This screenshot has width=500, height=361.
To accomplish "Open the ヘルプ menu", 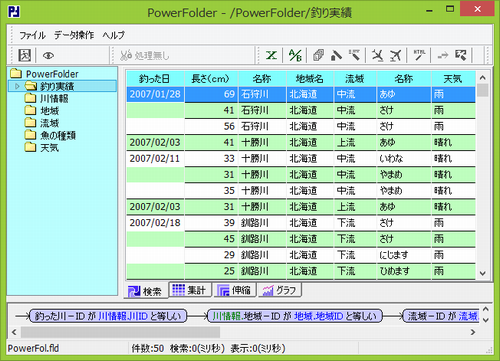I will pyautogui.click(x=114, y=35).
